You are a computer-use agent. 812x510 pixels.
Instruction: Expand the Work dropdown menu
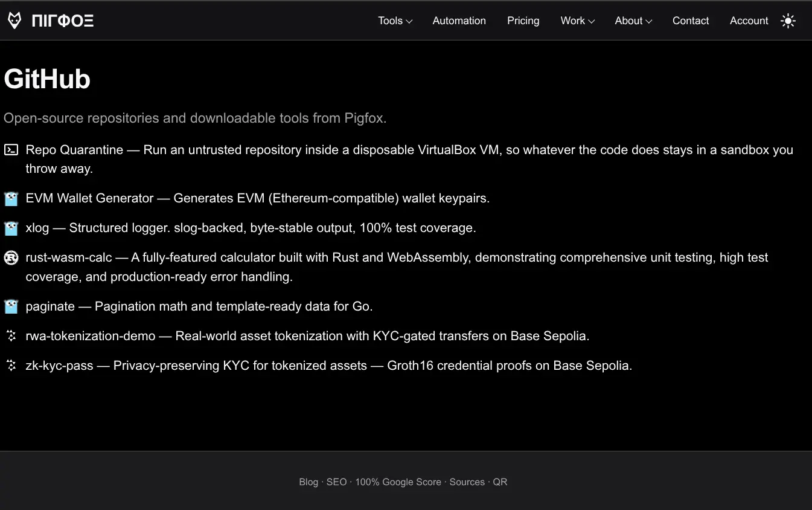click(x=578, y=21)
